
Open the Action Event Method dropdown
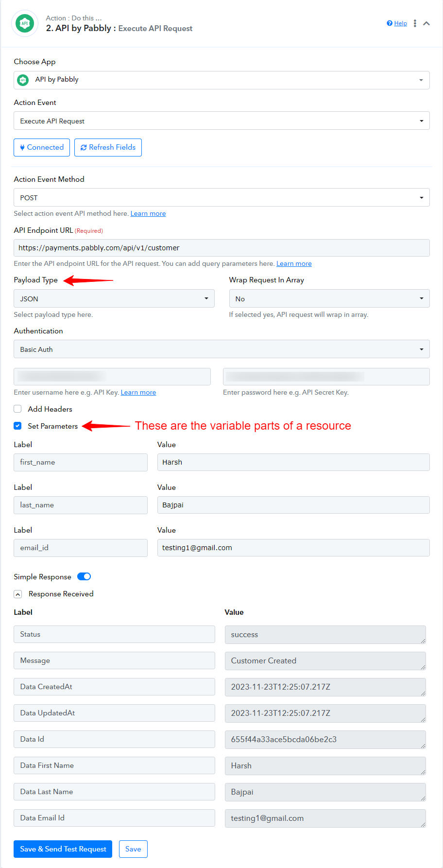coord(221,197)
